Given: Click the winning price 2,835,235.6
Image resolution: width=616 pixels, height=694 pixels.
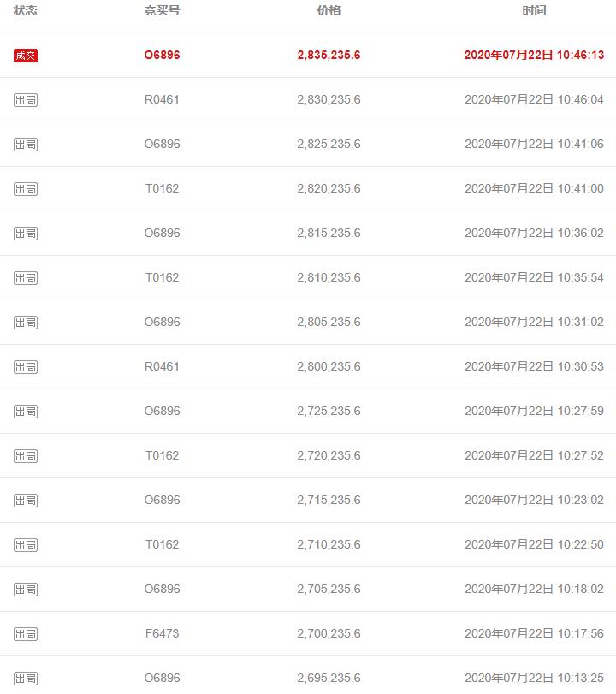Looking at the screenshot, I should pos(329,56).
